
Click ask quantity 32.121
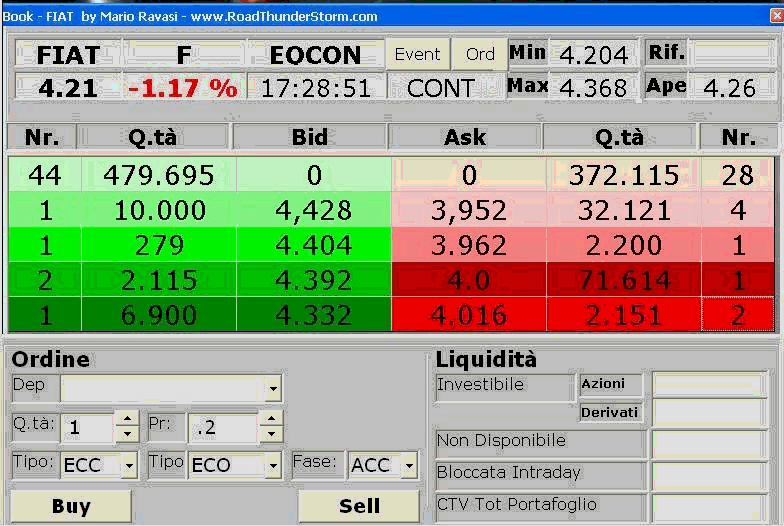[624, 210]
